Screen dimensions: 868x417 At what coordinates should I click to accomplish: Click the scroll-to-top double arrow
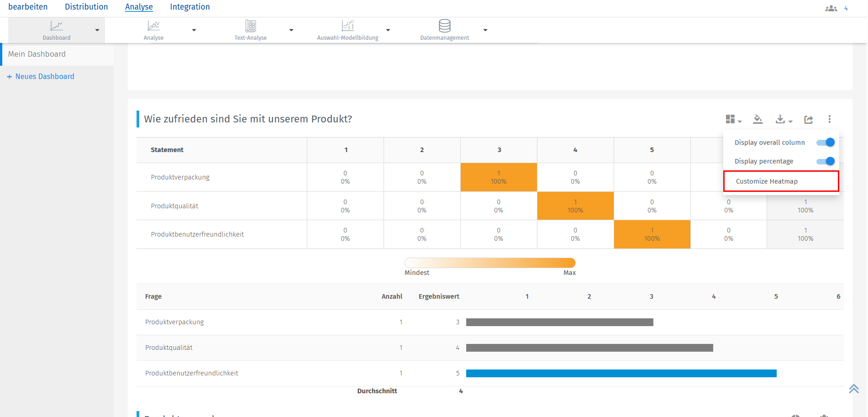click(854, 389)
